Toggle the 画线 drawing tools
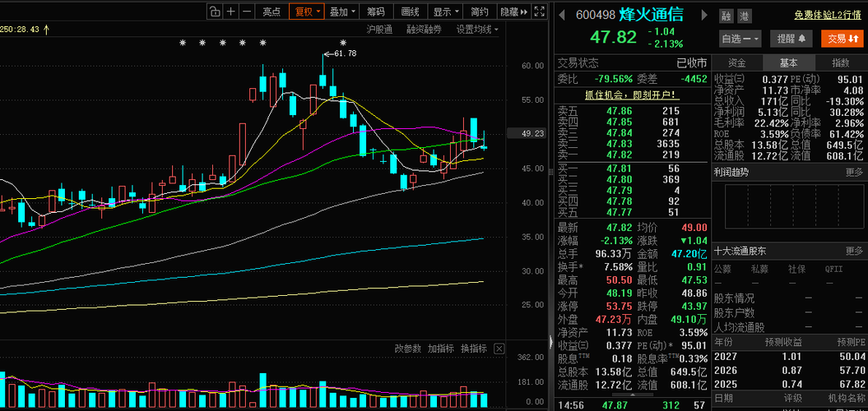868x411 pixels. tap(411, 11)
